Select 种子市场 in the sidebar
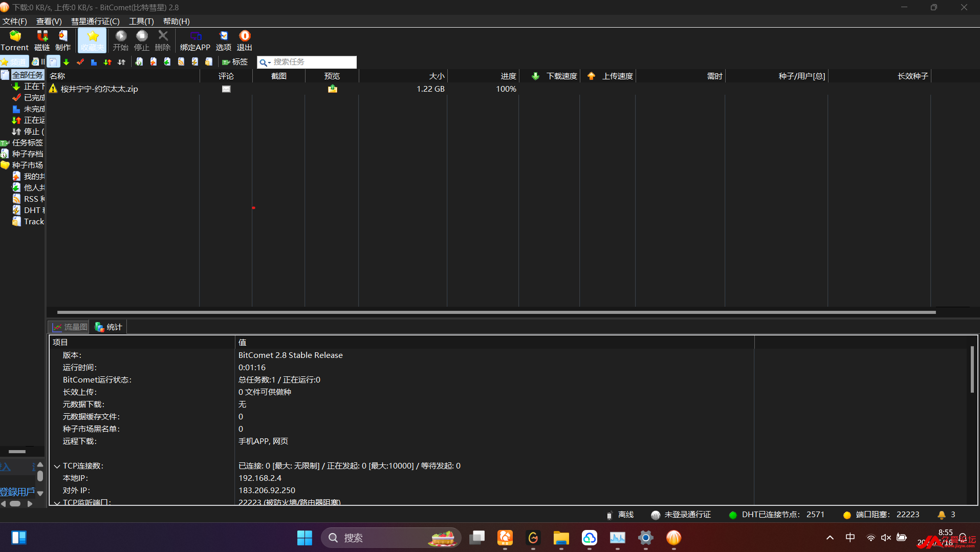The image size is (980, 552). pyautogui.click(x=23, y=165)
